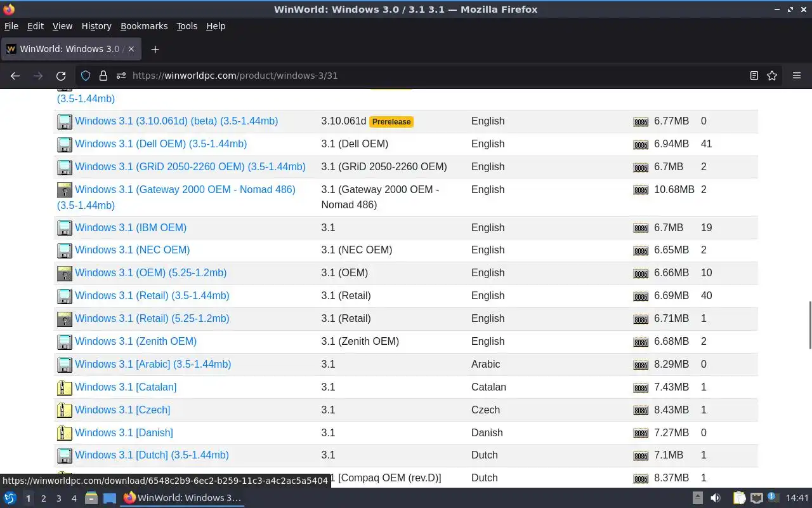Close the WinWorld tab
The height and width of the screenshot is (508, 812).
tap(131, 49)
